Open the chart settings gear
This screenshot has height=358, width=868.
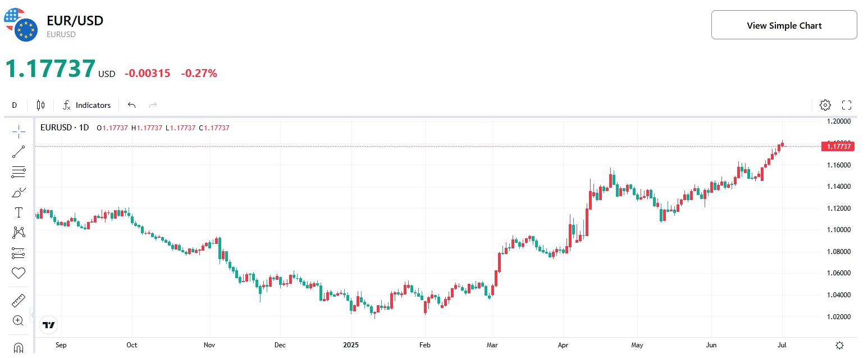tap(825, 105)
